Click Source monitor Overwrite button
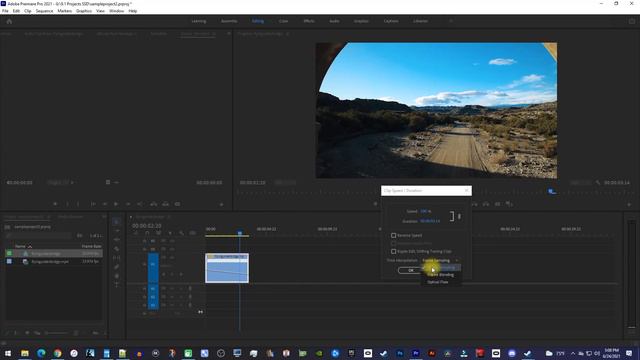640x360 pixels. [165, 204]
